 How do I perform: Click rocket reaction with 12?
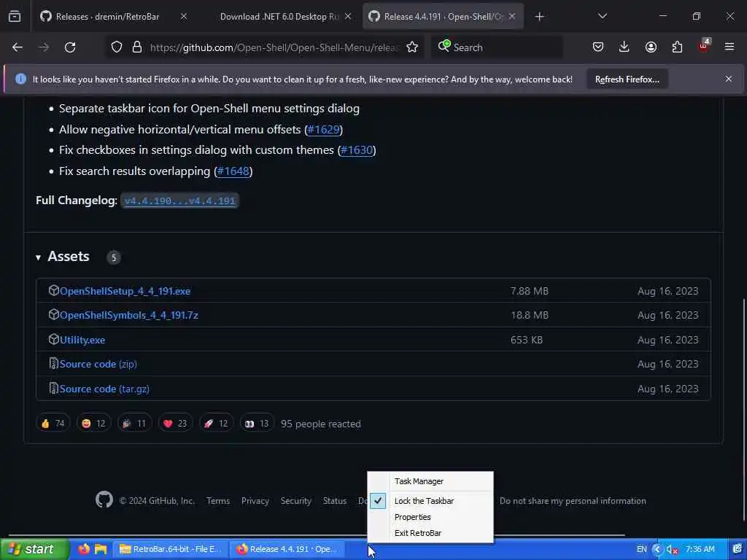[216, 424]
